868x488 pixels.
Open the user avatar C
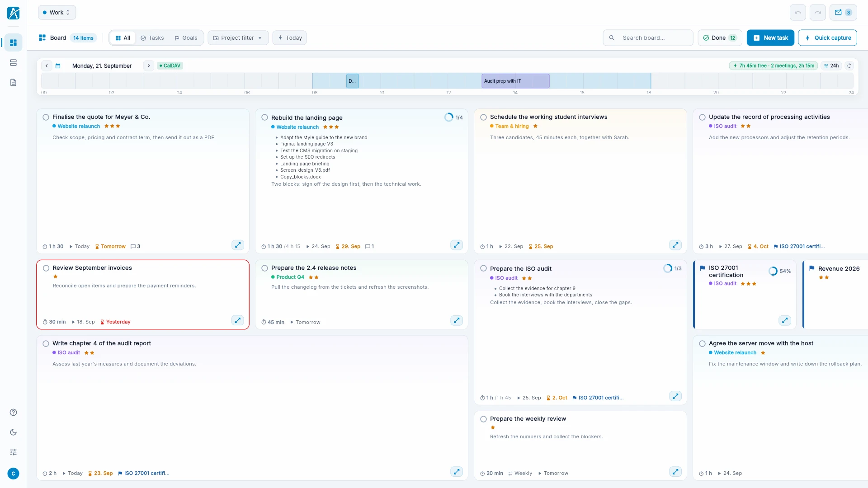click(x=13, y=473)
